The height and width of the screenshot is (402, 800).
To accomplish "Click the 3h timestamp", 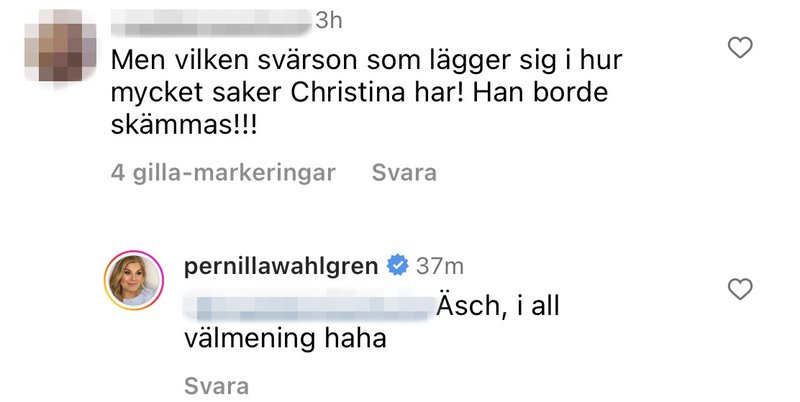I will coord(329,21).
